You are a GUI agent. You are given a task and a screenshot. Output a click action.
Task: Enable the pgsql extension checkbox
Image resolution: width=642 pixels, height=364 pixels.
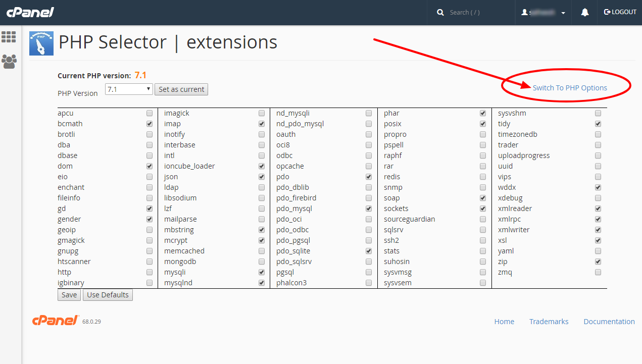(369, 272)
